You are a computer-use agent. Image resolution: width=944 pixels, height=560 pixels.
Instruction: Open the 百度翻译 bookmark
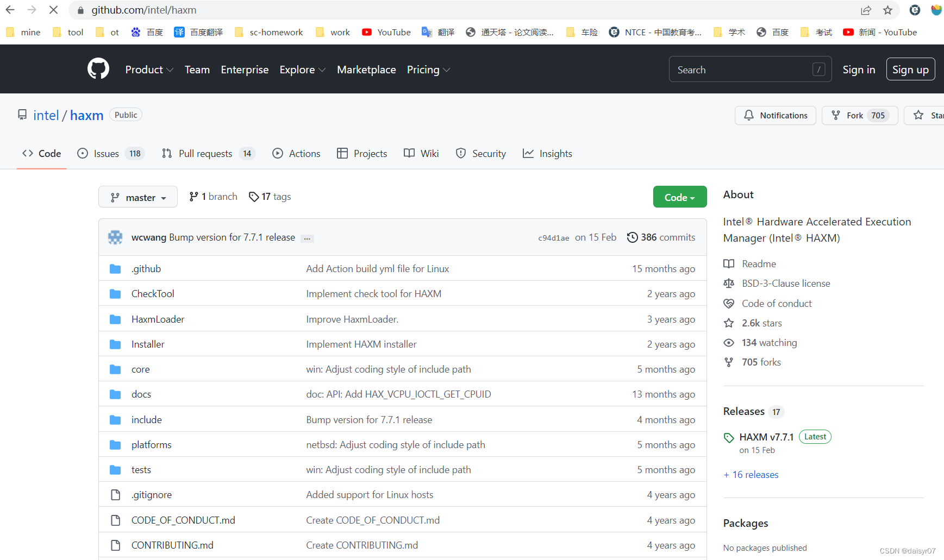(198, 32)
